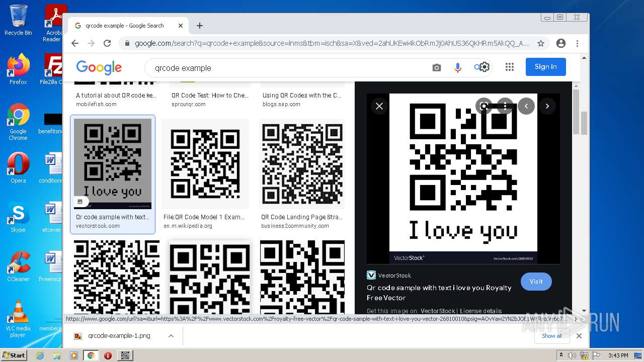
Task: Open CCleaner desktop shortcut
Action: [x=18, y=266]
